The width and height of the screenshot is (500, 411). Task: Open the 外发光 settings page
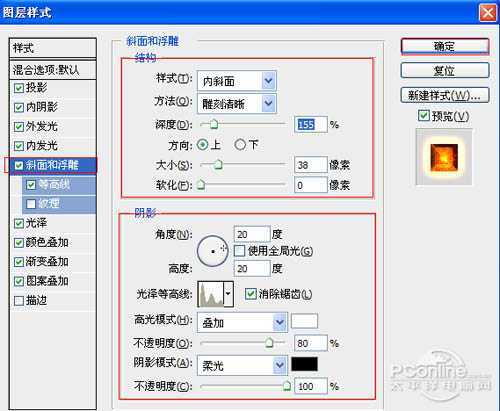click(x=42, y=127)
